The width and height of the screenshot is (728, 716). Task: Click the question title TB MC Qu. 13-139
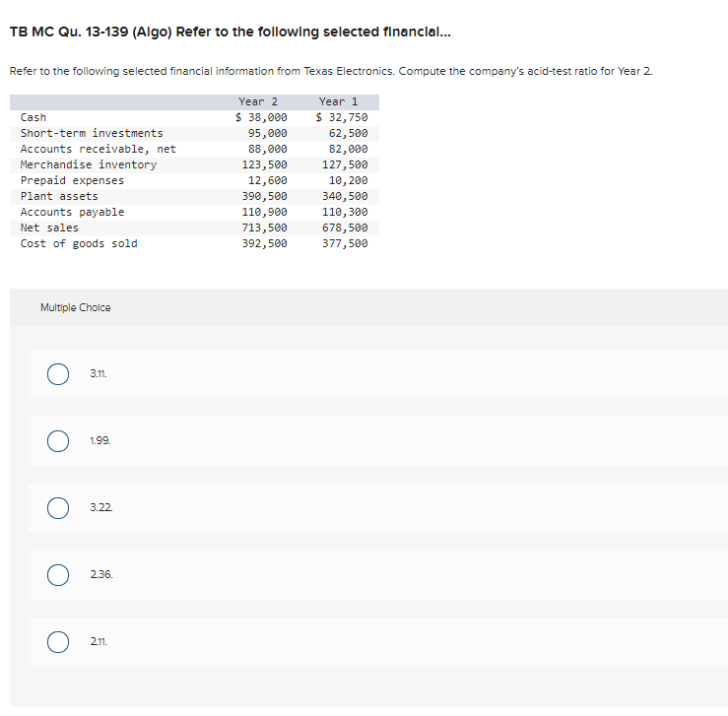[231, 33]
